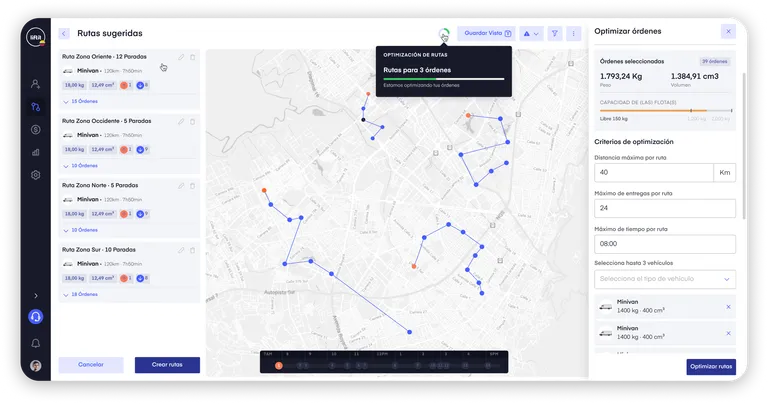Click the orange marker on the timeline bar
This screenshot has width=768, height=404.
(278, 365)
